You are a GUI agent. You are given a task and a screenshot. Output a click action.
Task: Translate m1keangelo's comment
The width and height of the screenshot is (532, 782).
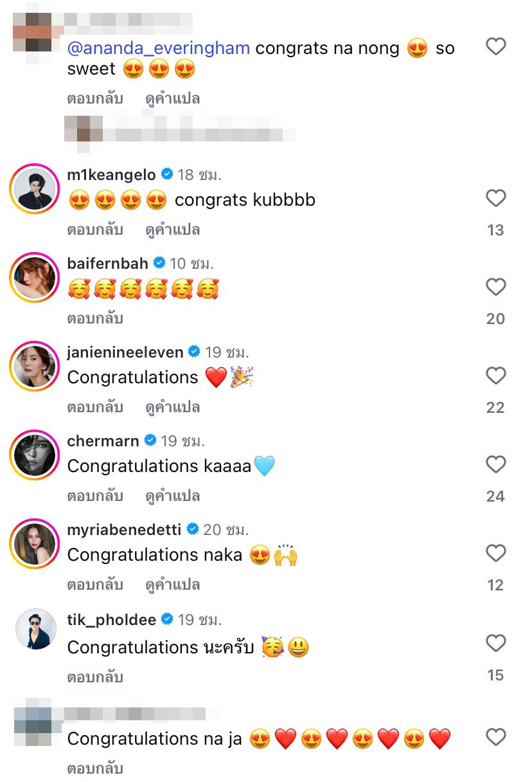pyautogui.click(x=172, y=230)
